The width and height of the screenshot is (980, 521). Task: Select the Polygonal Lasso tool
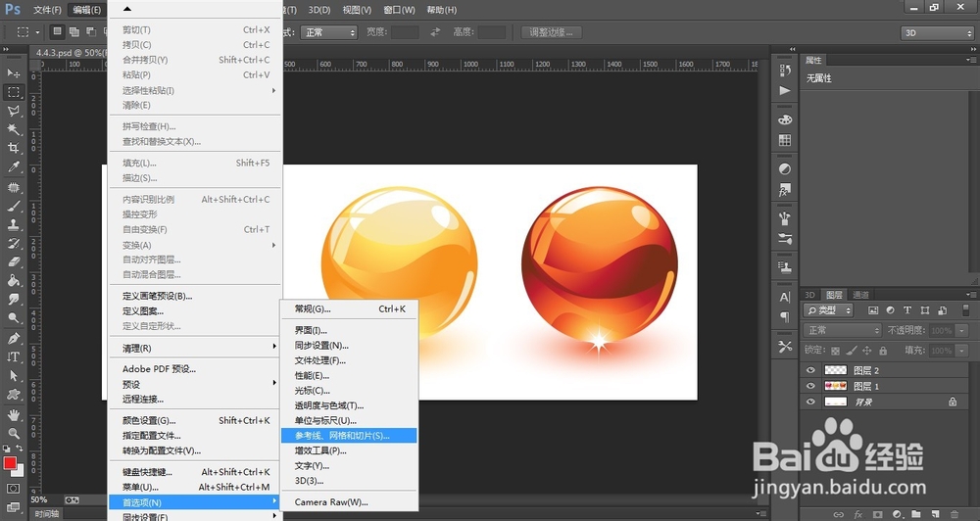[13, 112]
